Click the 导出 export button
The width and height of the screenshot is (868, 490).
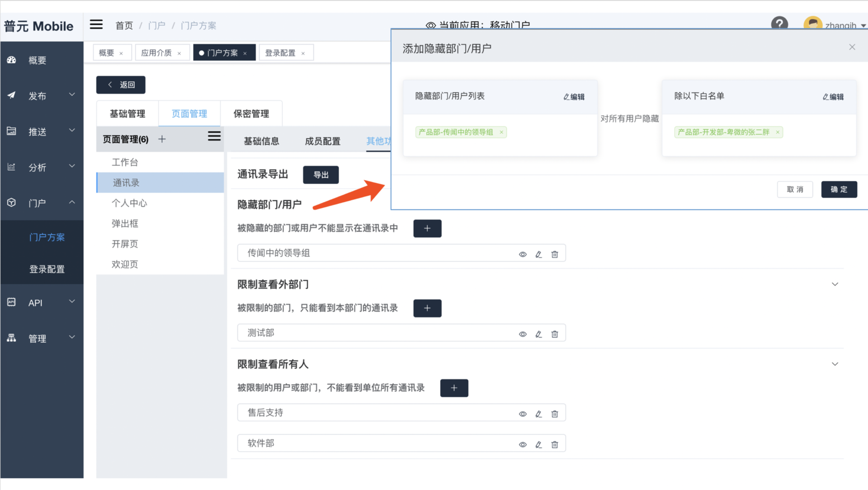(321, 175)
